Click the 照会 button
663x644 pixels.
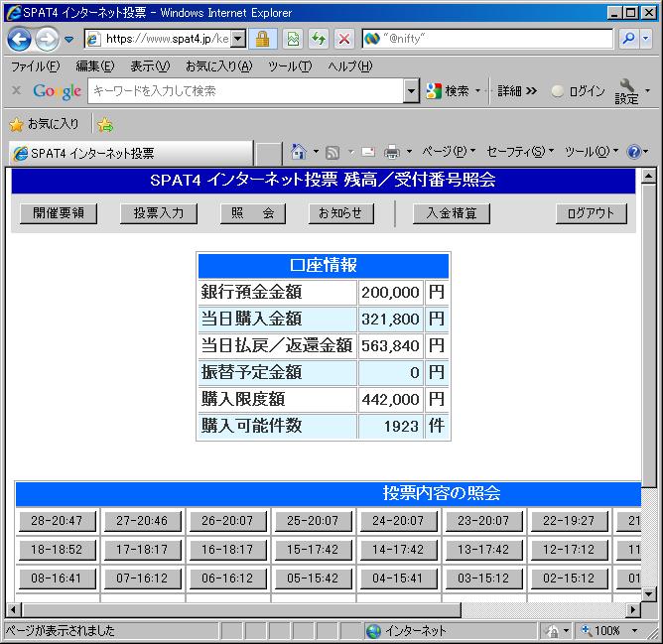click(x=253, y=213)
